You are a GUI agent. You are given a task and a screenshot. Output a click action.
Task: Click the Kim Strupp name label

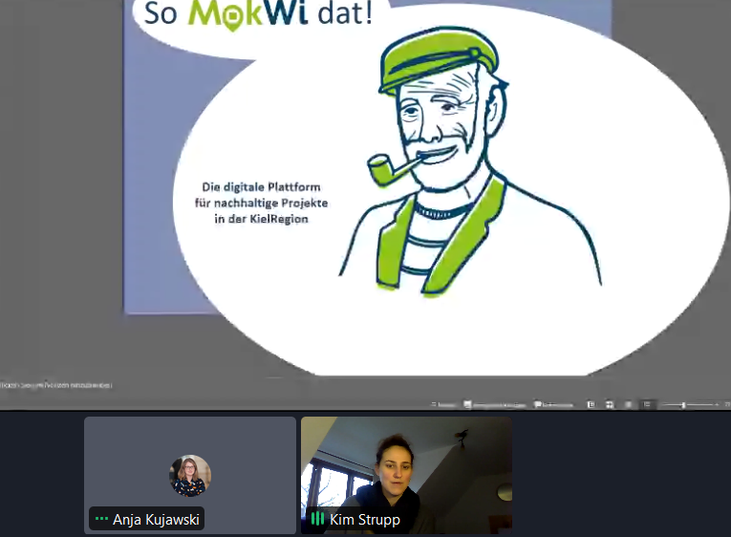[x=365, y=519]
